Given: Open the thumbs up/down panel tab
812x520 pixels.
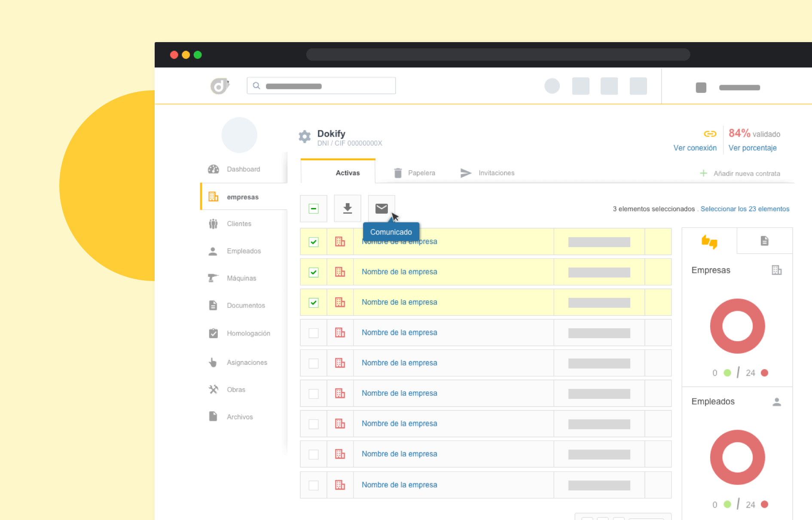Looking at the screenshot, I should pos(709,241).
